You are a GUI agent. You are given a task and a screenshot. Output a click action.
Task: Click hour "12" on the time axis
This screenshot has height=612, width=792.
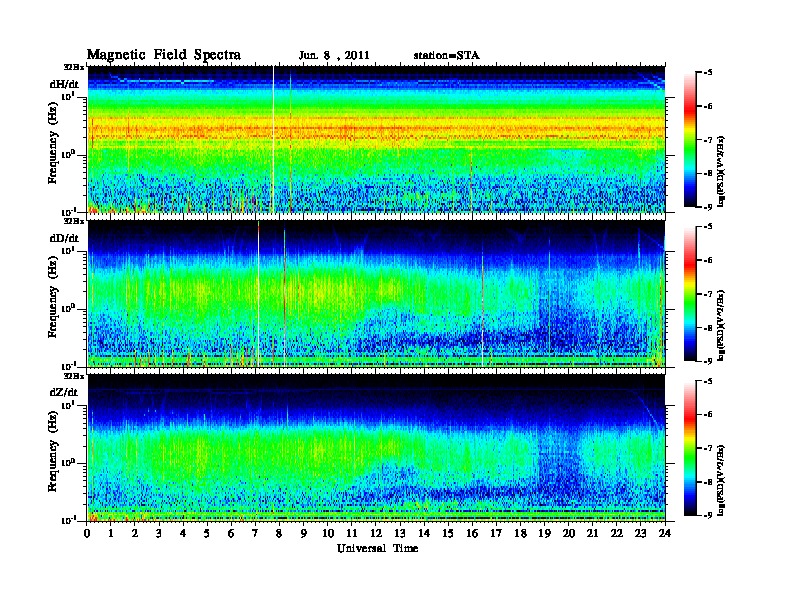point(376,534)
